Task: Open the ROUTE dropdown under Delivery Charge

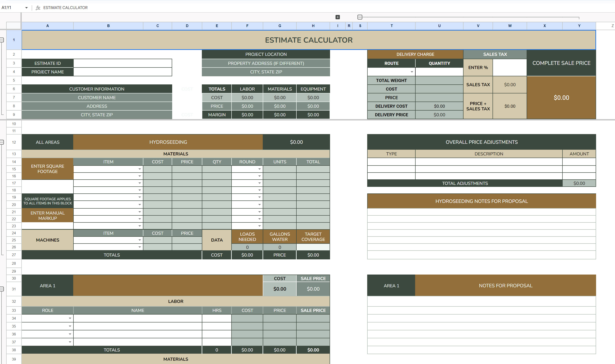Action: (412, 72)
